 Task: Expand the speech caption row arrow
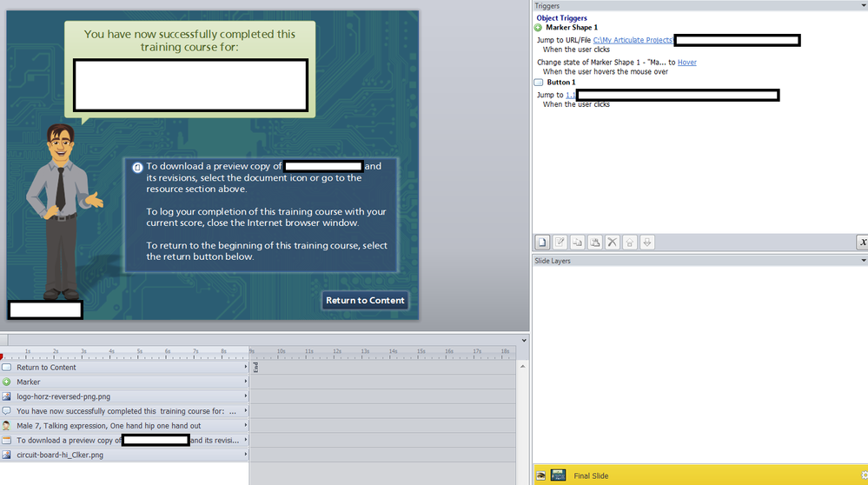click(x=245, y=410)
